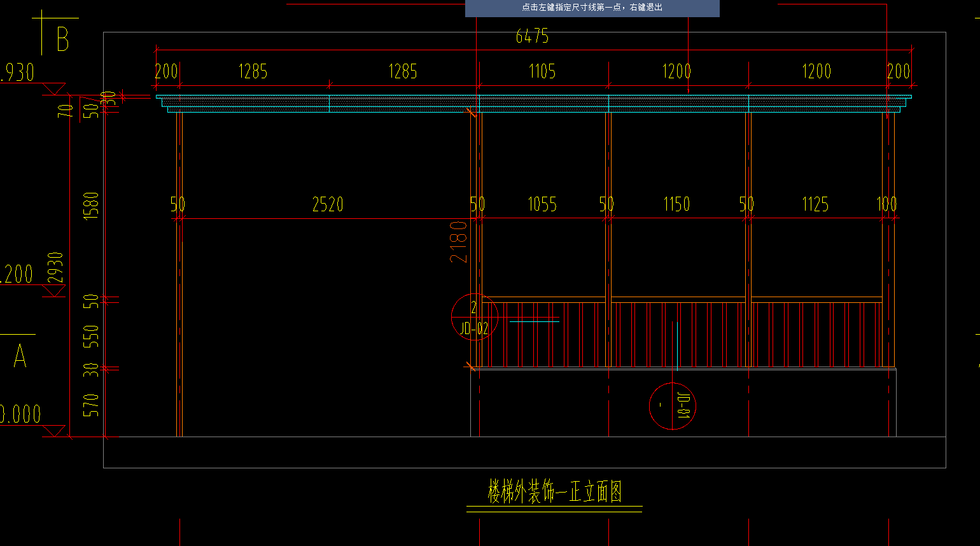Select the orange vertical 2180 dimension
980x546 pixels.
point(458,242)
